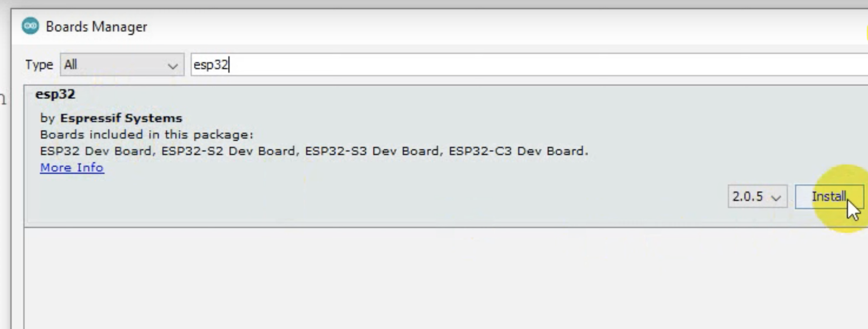This screenshot has width=868, height=329.
Task: Focus the search field containing esp32
Action: point(529,64)
